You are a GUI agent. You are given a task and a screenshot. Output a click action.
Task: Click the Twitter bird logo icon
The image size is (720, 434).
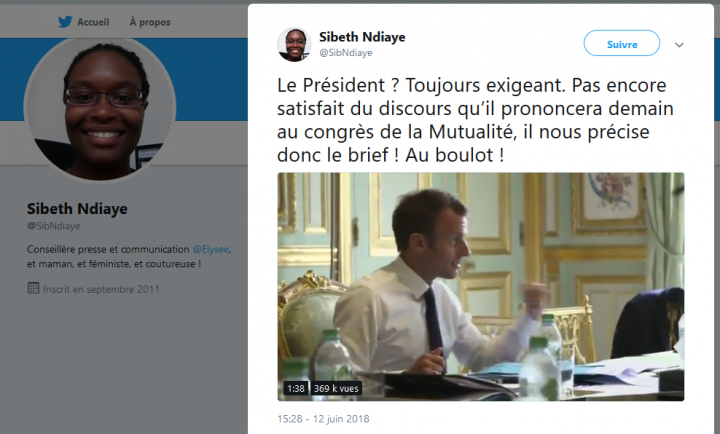pos(65,22)
